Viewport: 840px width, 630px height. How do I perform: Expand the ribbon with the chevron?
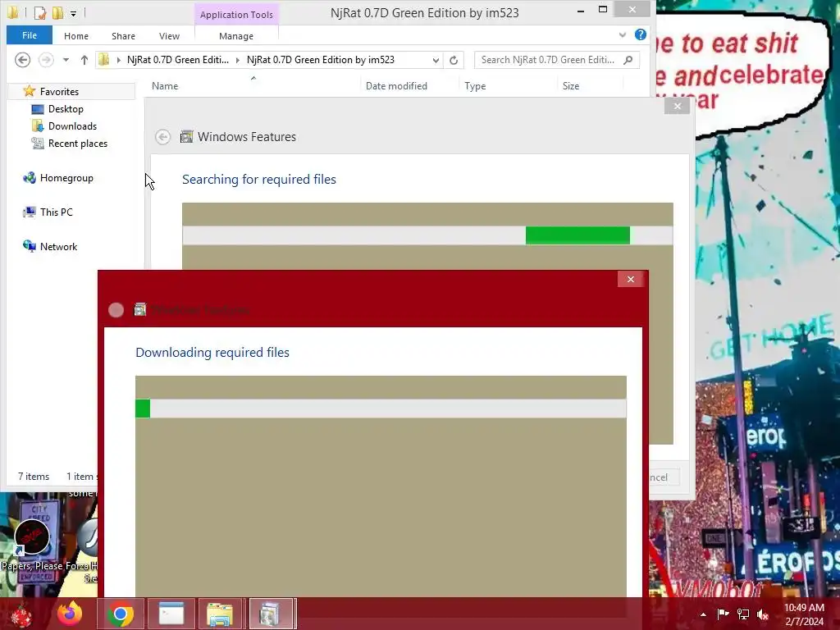tap(622, 34)
